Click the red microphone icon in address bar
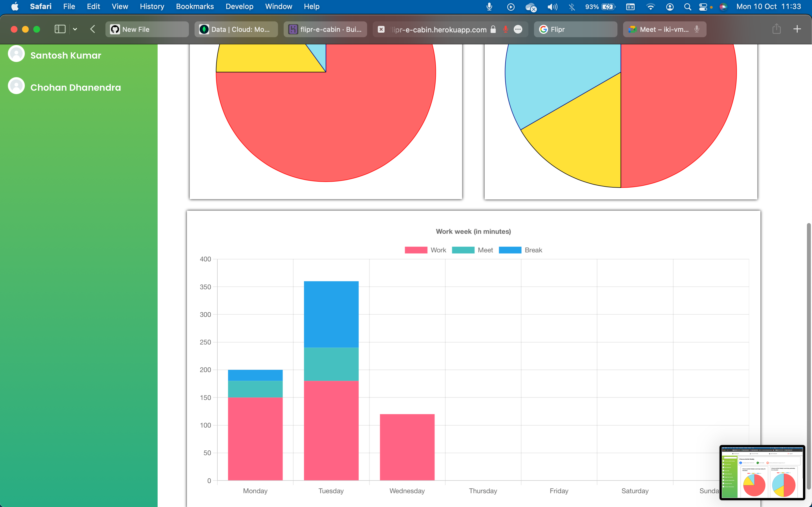Image resolution: width=812 pixels, height=507 pixels. [x=505, y=29]
